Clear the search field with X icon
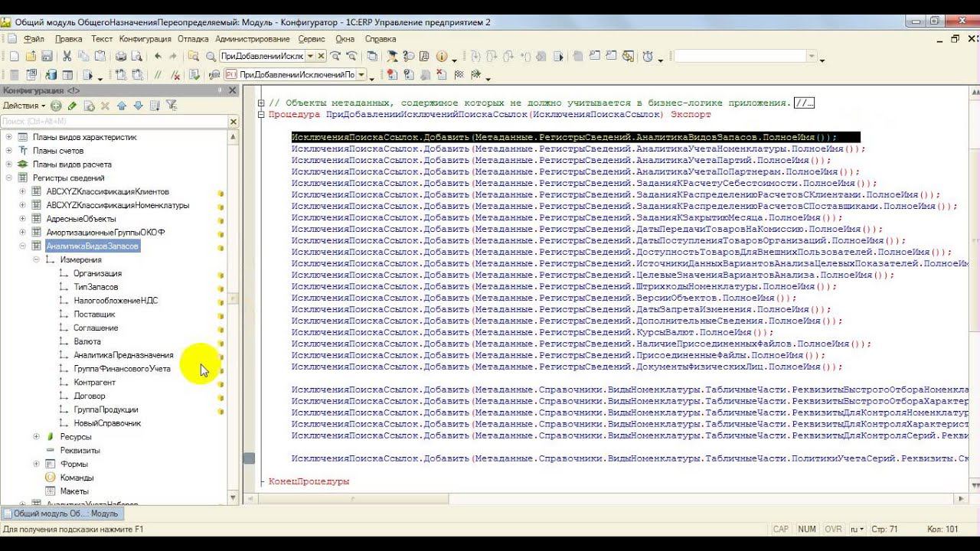 (234, 122)
